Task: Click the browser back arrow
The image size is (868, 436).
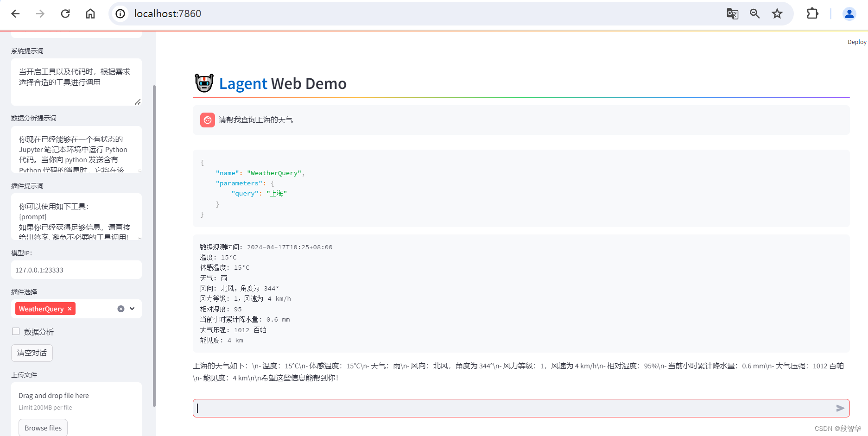Action: click(x=15, y=14)
